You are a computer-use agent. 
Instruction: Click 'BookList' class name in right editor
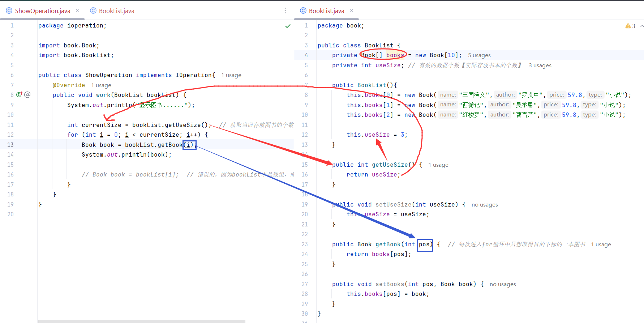(379, 46)
